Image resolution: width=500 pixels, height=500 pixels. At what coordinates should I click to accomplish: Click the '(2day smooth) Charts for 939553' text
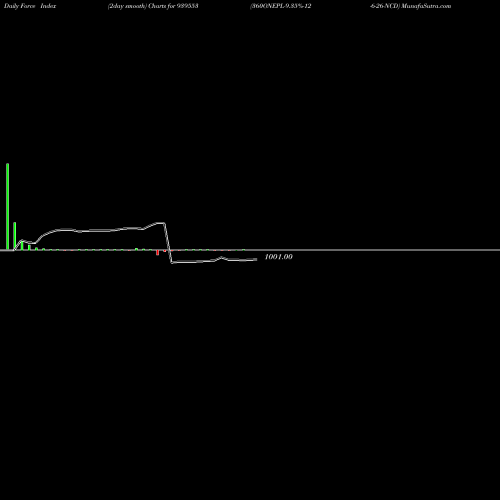pyautogui.click(x=153, y=6)
